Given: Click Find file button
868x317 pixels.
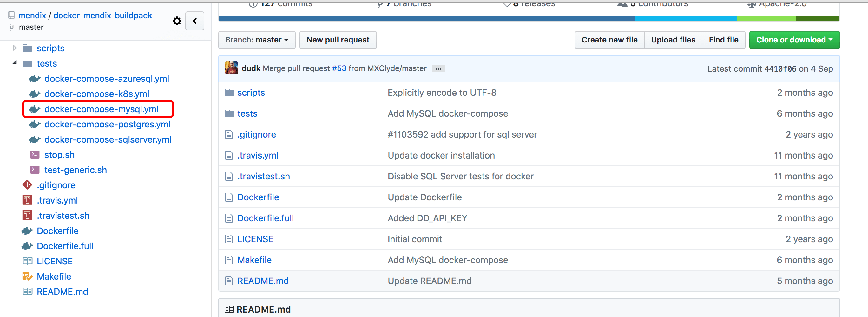Looking at the screenshot, I should point(723,40).
